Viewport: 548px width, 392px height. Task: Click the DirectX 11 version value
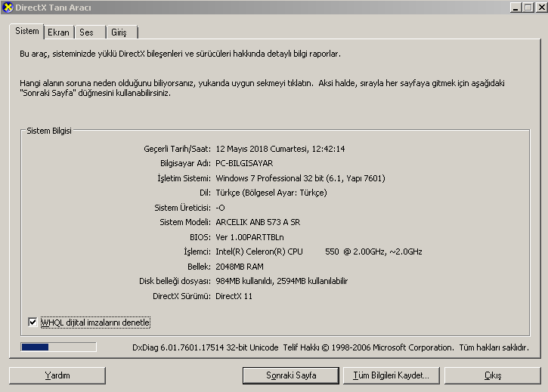234,296
